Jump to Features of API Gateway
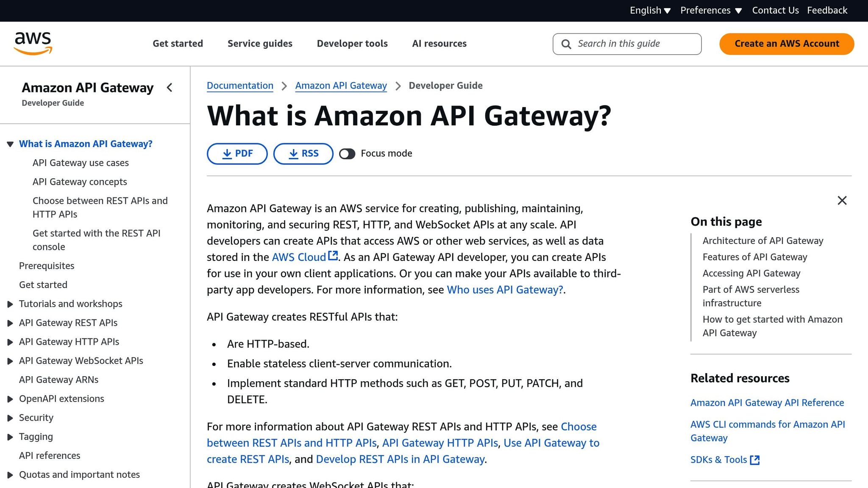 pyautogui.click(x=755, y=257)
